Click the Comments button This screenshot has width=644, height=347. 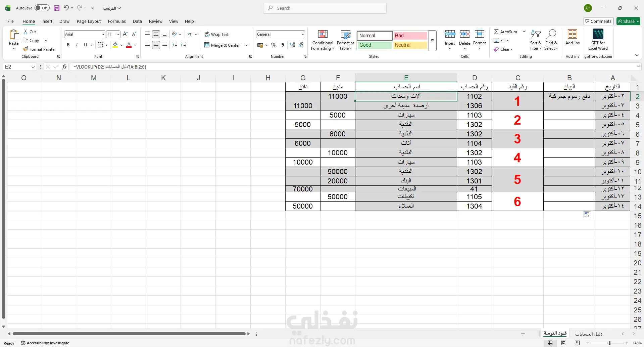(x=598, y=21)
